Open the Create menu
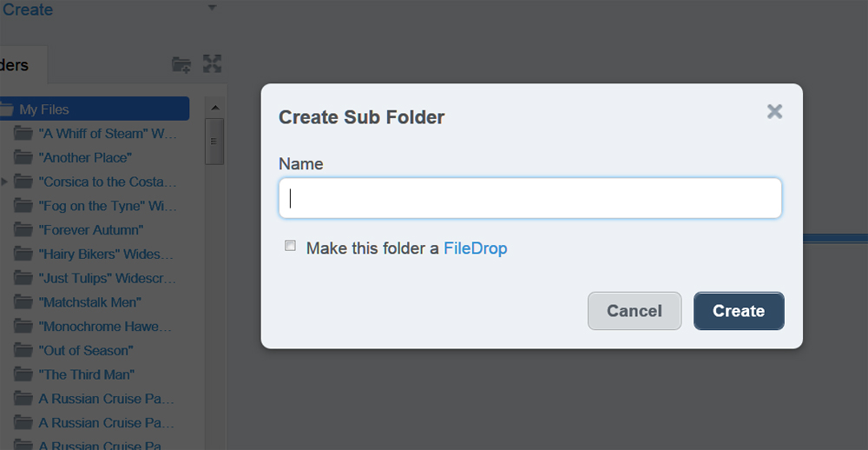This screenshot has height=450, width=868. (x=27, y=10)
